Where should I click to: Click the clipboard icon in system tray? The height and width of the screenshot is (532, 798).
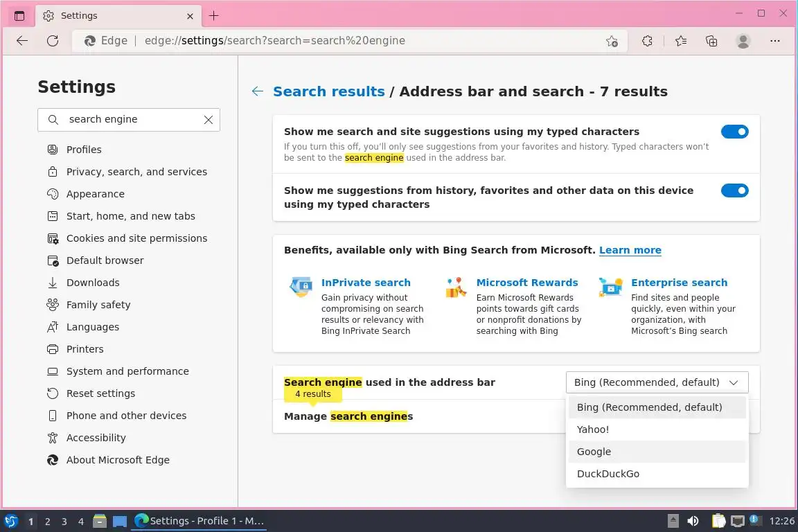tap(718, 521)
